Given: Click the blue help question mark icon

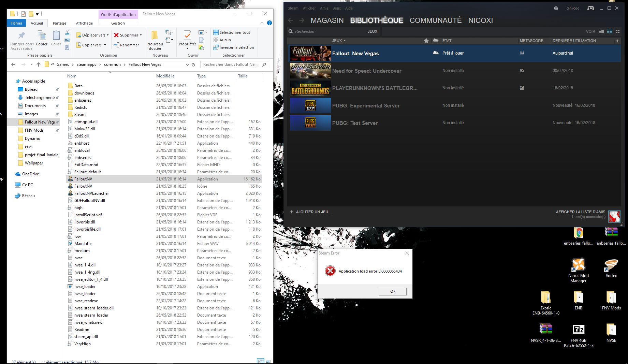Looking at the screenshot, I should [269, 23].
